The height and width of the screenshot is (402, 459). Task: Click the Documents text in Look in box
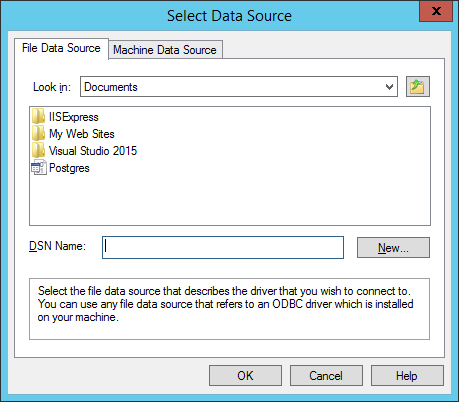111,87
